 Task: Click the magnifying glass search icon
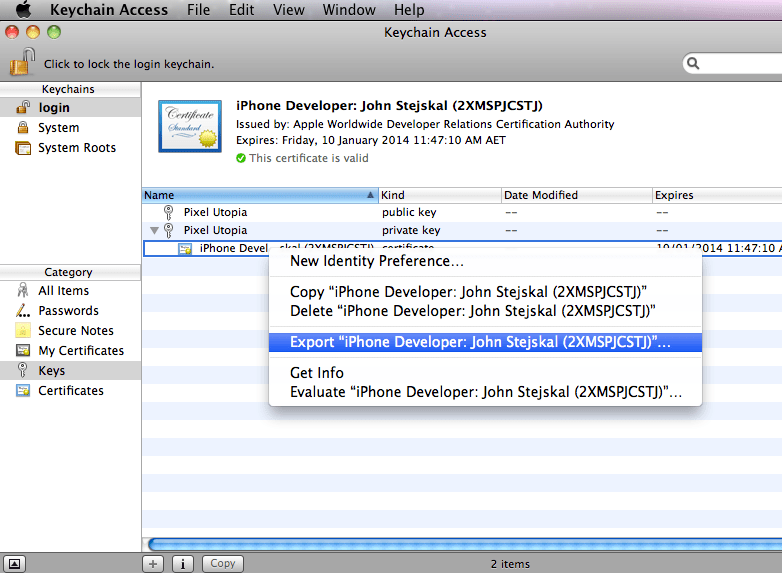[x=693, y=63]
